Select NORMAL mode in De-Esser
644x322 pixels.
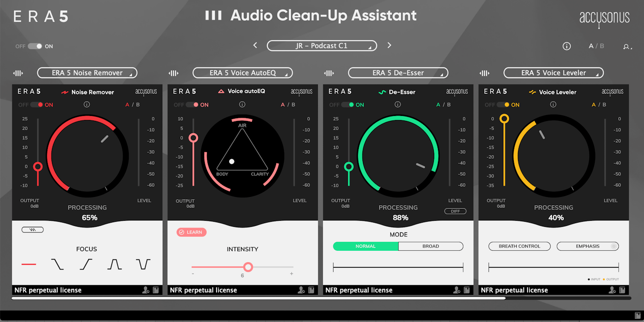tap(366, 246)
